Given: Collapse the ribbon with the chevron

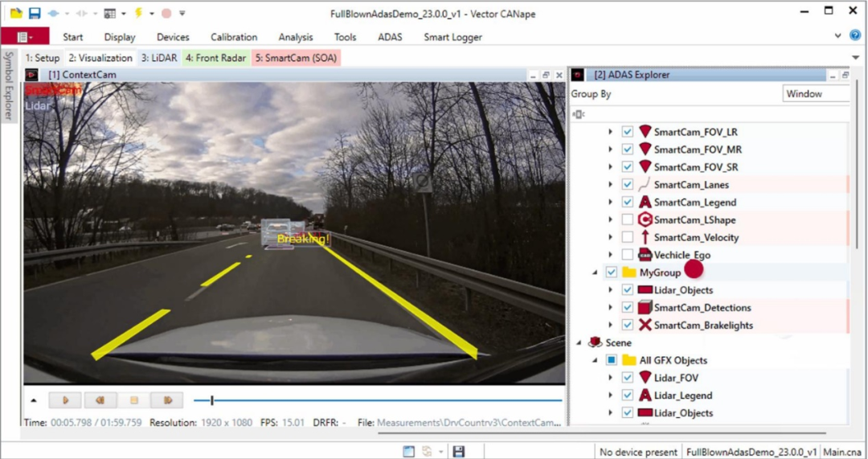Looking at the screenshot, I should 838,36.
